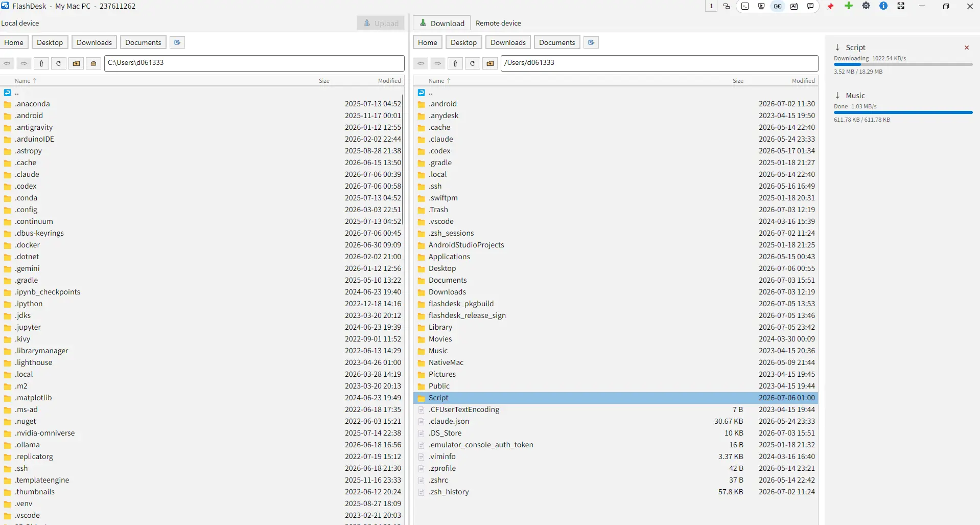The image size is (980, 525).
Task: Click the blue info icon
Action: pos(883,6)
